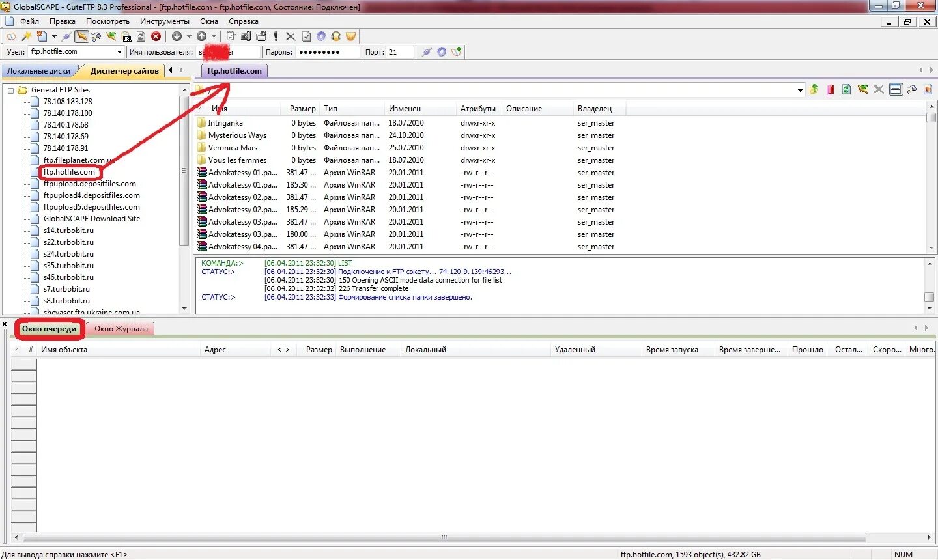Launch the Connection Wizard wand icon

27,36
